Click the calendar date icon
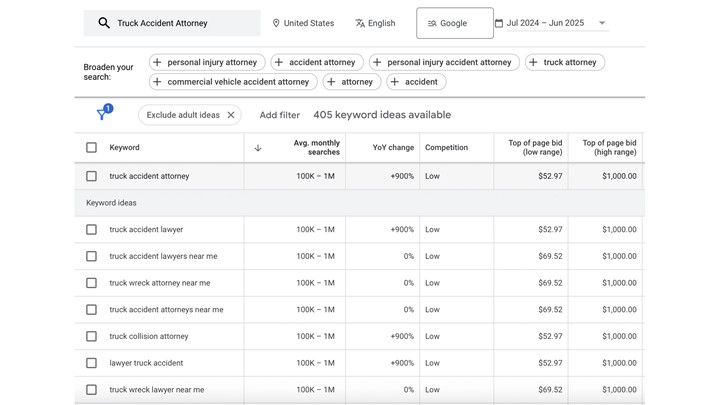This screenshot has height=405, width=719. tap(499, 23)
